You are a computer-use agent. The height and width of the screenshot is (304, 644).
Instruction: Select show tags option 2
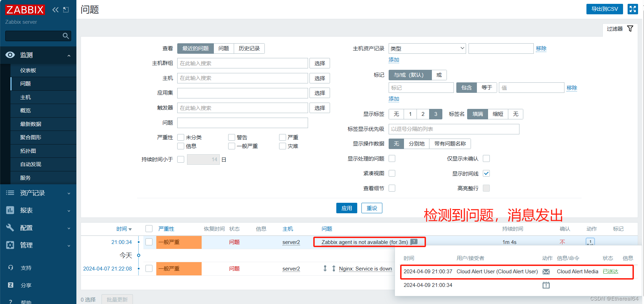click(x=423, y=114)
